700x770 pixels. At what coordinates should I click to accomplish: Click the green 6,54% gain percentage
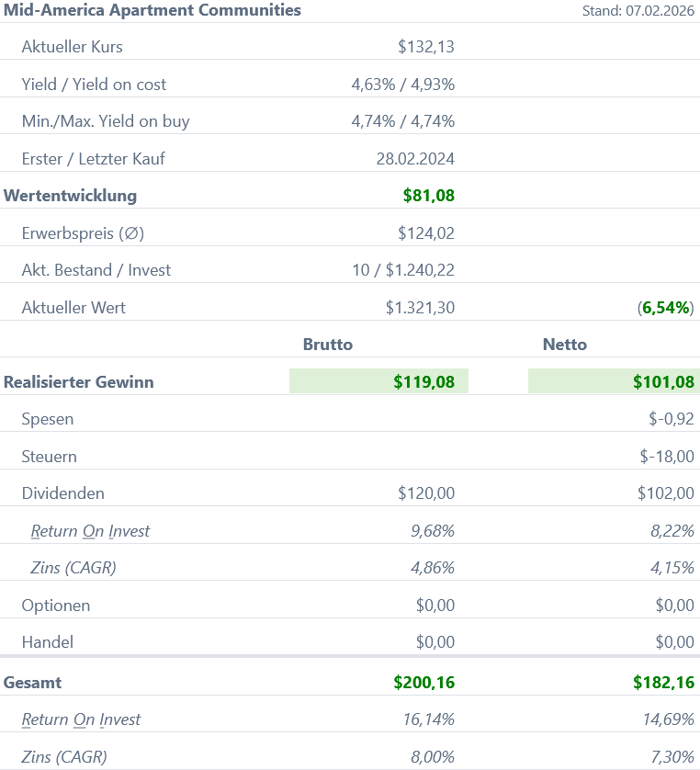[666, 308]
